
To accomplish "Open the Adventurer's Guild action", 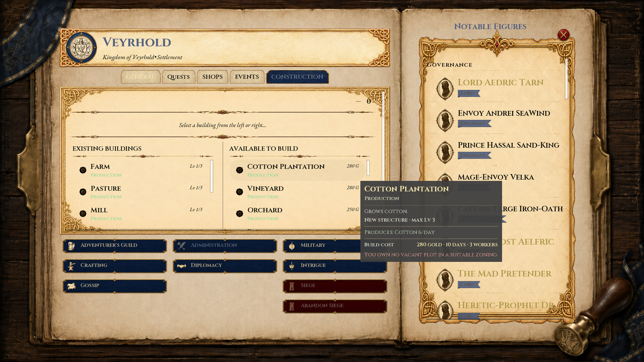I will (x=115, y=245).
